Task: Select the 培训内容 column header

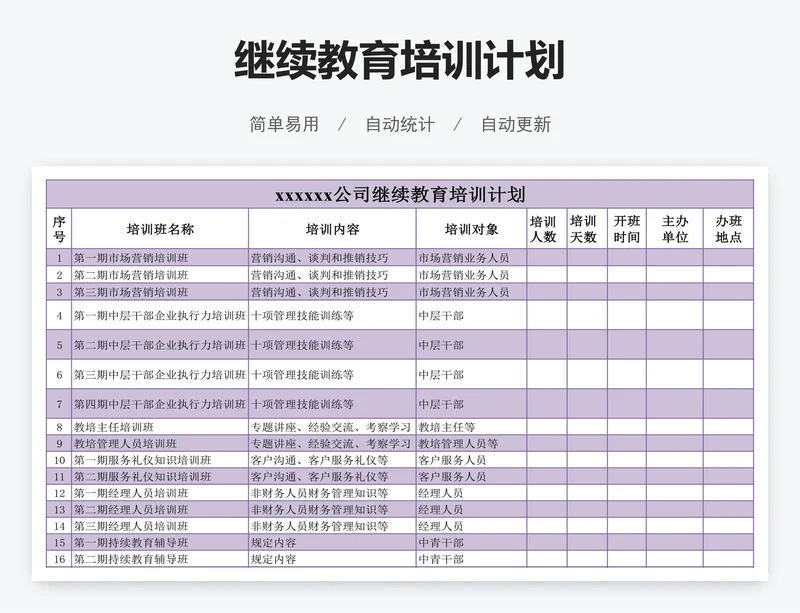Action: pyautogui.click(x=332, y=229)
